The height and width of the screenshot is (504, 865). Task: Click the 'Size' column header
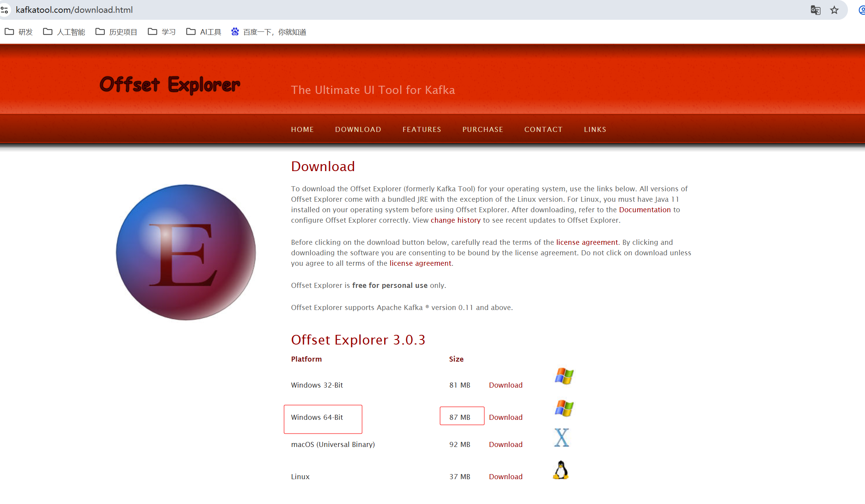tap(456, 359)
